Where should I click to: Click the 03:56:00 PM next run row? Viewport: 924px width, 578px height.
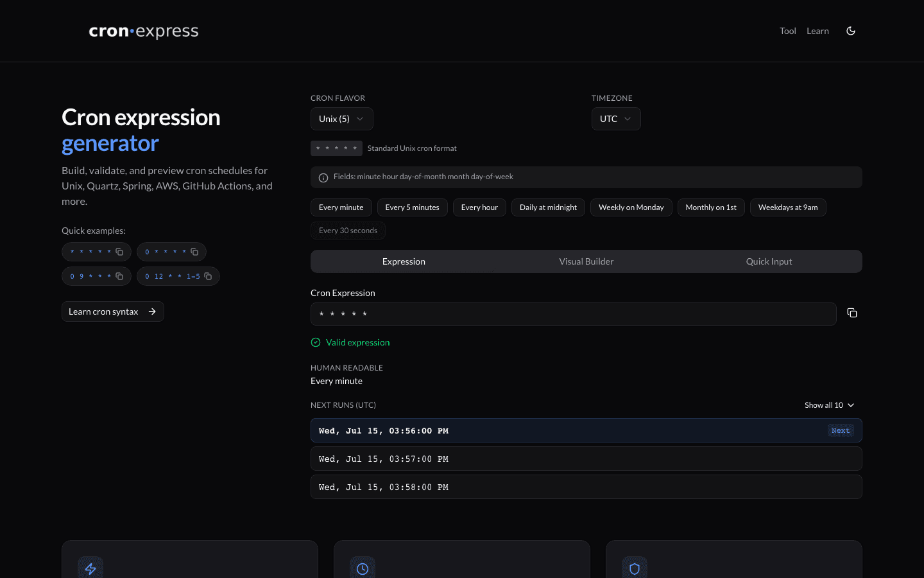[586, 430]
